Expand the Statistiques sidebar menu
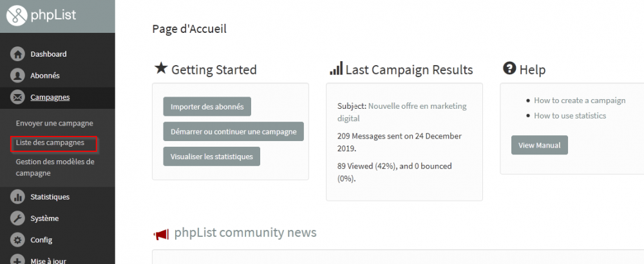Viewport: 644px width, 264px height. (50, 196)
